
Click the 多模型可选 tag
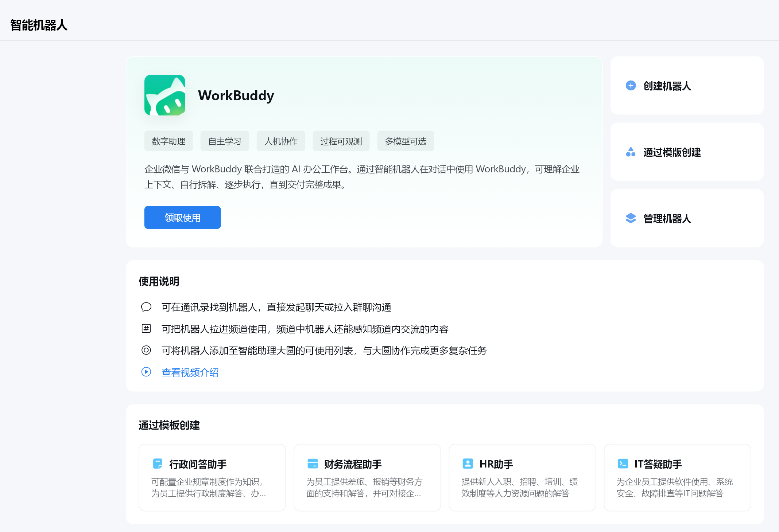406,141
